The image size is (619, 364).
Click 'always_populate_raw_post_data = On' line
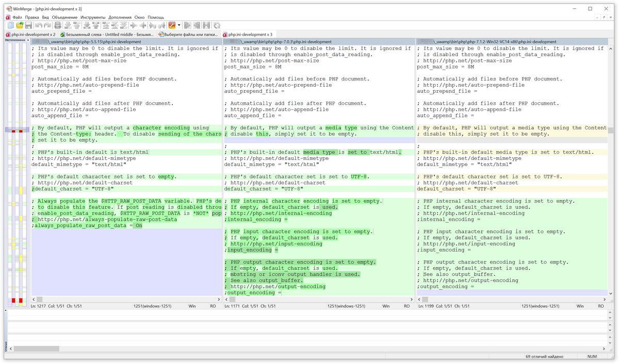coord(87,225)
